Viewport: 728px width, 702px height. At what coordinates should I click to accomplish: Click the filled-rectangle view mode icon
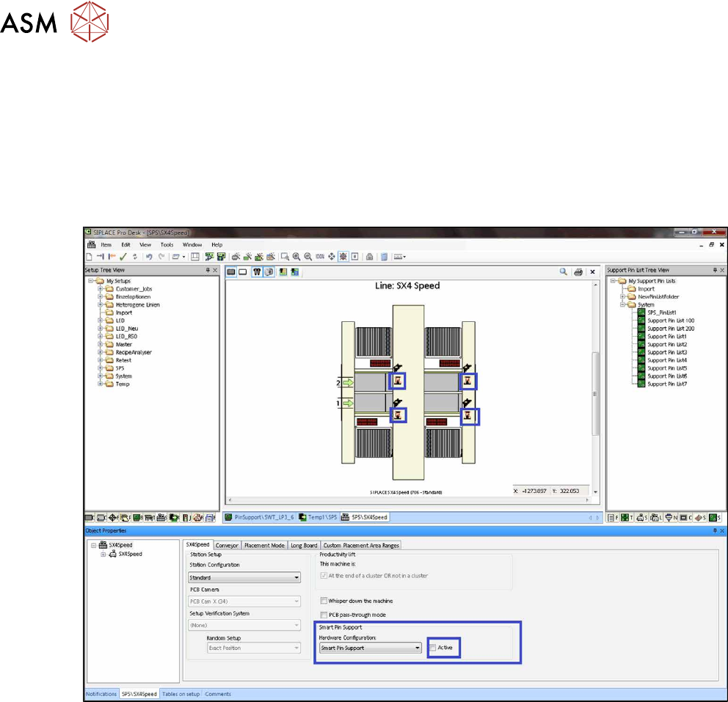pos(230,272)
